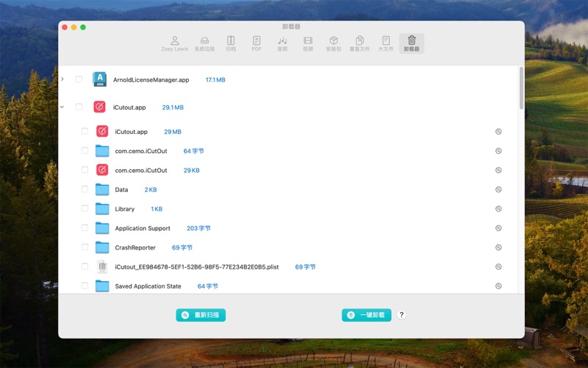The width and height of the screenshot is (588, 368).
Task: Reveal iCutout.app 29 MB in Finder
Action: point(498,132)
